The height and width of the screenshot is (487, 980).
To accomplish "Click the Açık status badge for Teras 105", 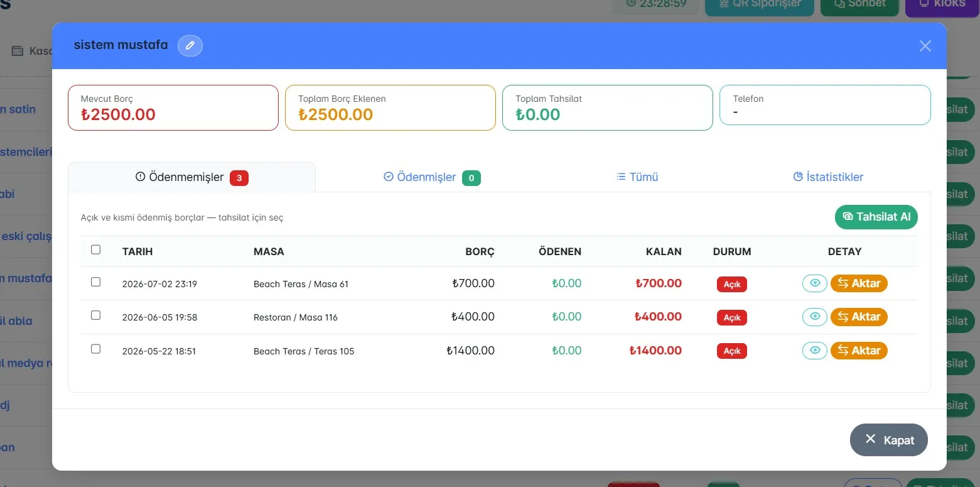I will click(732, 351).
